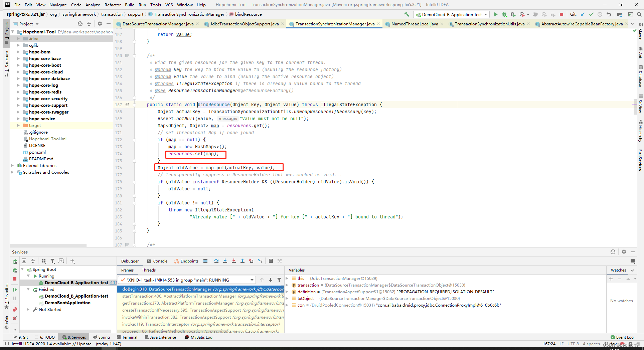This screenshot has width=644, height=350.
Task: Click Step Out debugger icon
Action: [243, 261]
